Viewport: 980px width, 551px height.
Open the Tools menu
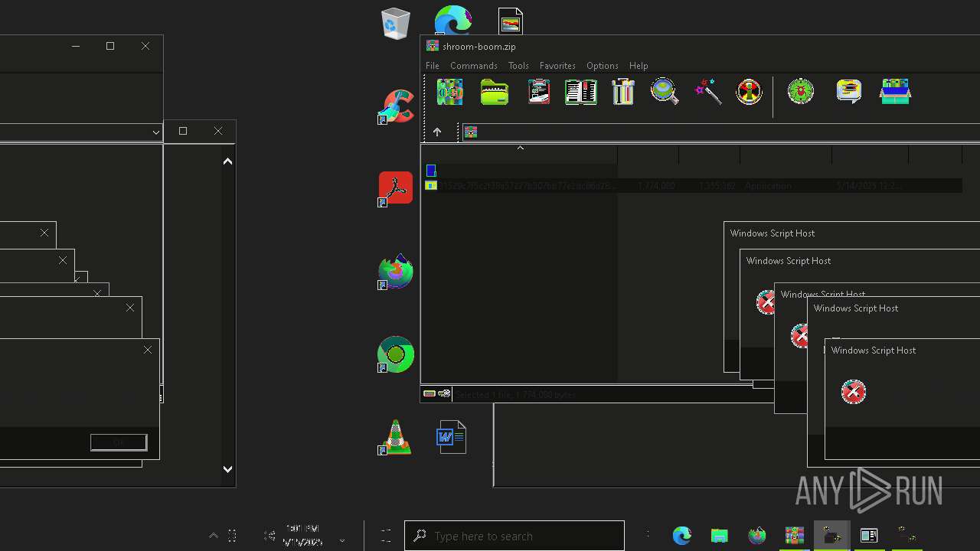point(518,66)
